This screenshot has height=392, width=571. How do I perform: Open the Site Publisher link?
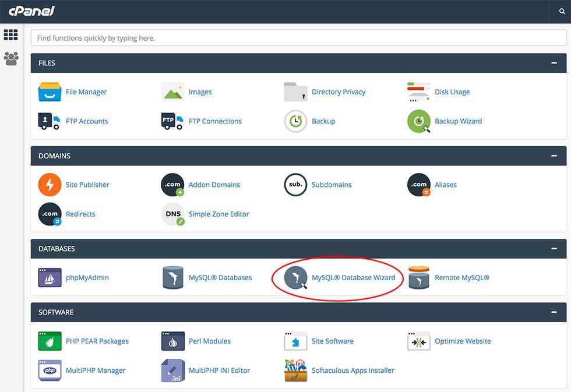tap(87, 185)
